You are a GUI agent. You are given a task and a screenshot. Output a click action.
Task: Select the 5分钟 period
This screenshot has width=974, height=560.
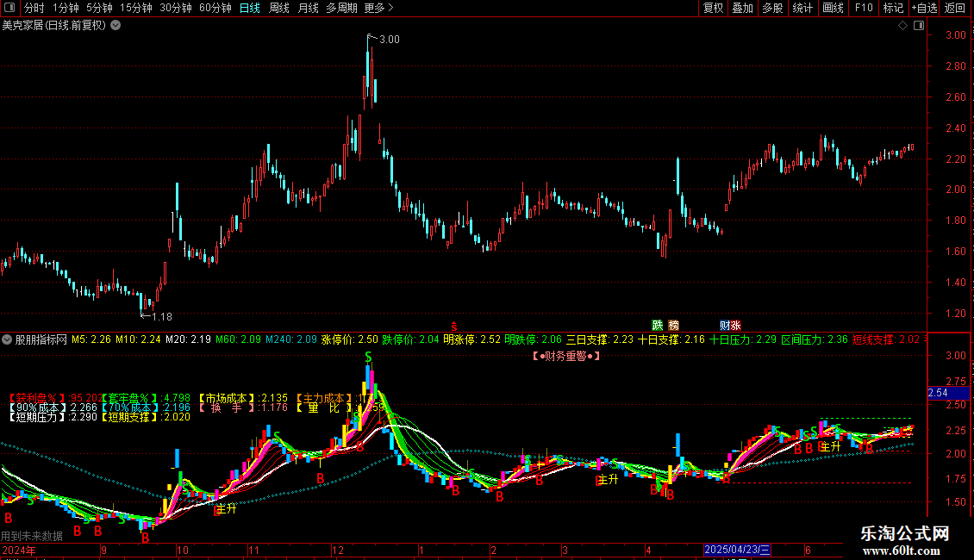pos(99,8)
